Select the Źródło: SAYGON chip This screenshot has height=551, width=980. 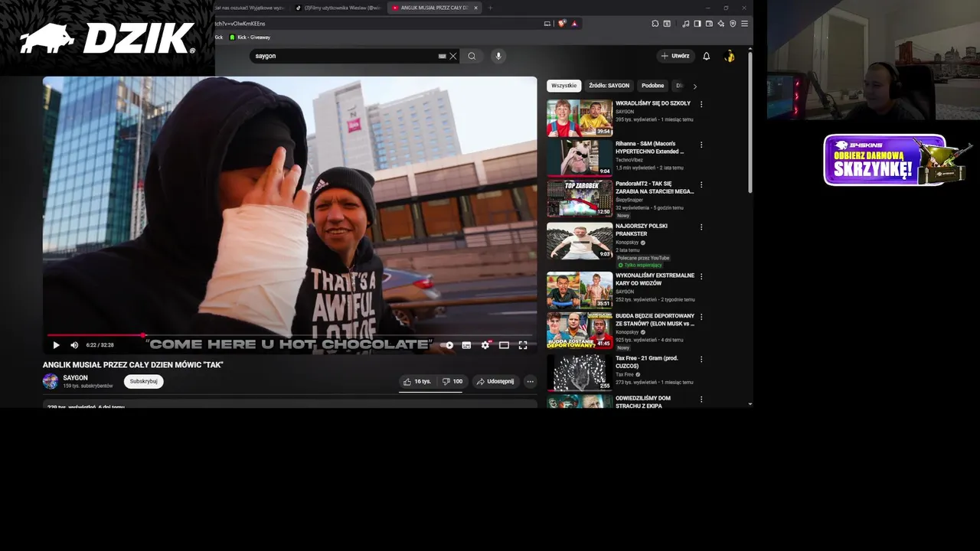click(609, 86)
